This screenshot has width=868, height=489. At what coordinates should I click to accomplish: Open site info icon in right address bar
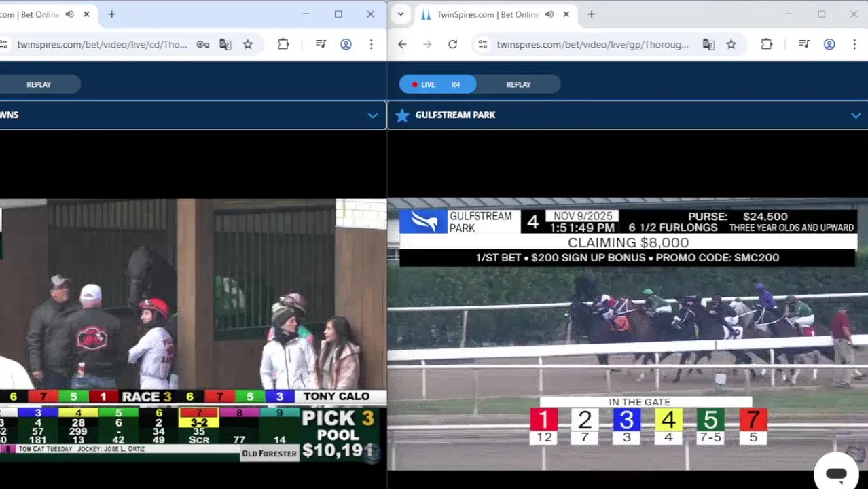click(482, 44)
